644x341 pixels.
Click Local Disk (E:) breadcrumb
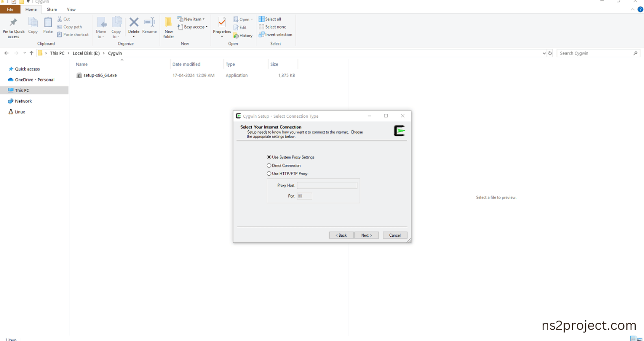point(86,53)
